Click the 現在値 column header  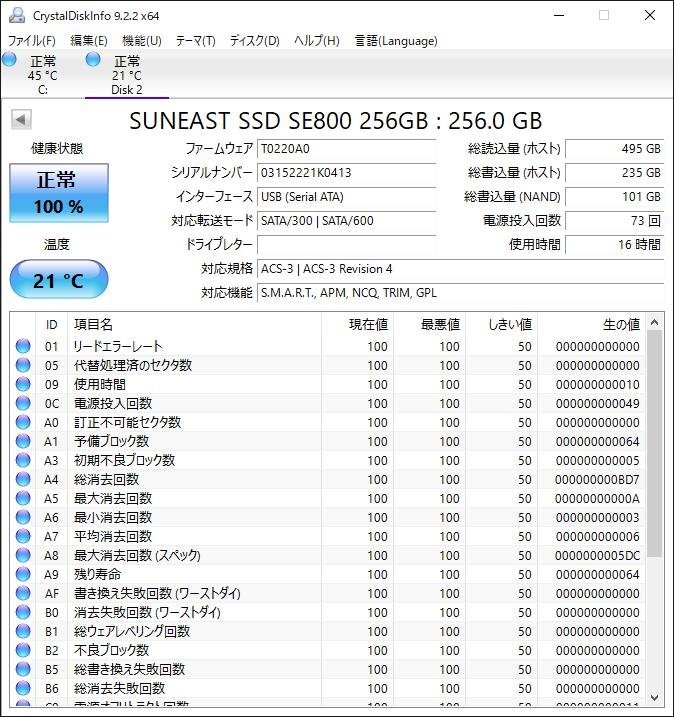pos(358,325)
